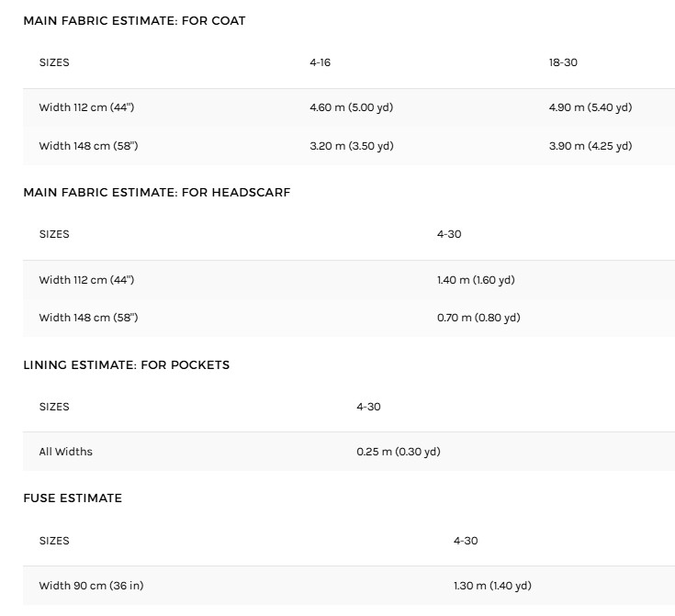Image resolution: width=675 pixels, height=616 pixels.
Task: Click the Fuse Estimate heading
Action: pyautogui.click(x=73, y=498)
